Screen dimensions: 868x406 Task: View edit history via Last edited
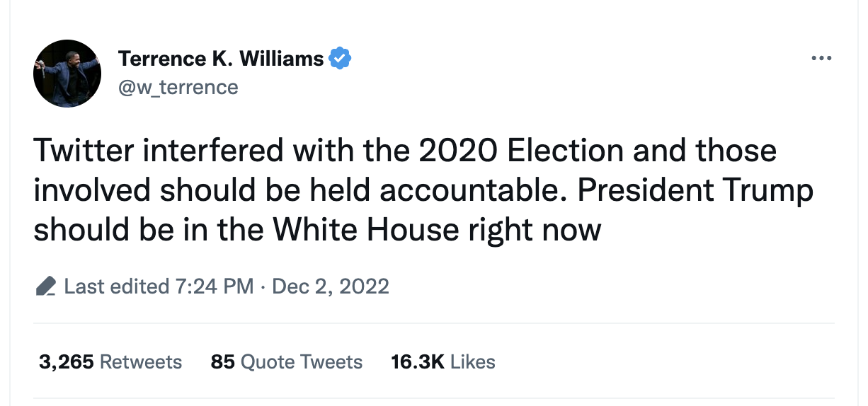coord(115,286)
